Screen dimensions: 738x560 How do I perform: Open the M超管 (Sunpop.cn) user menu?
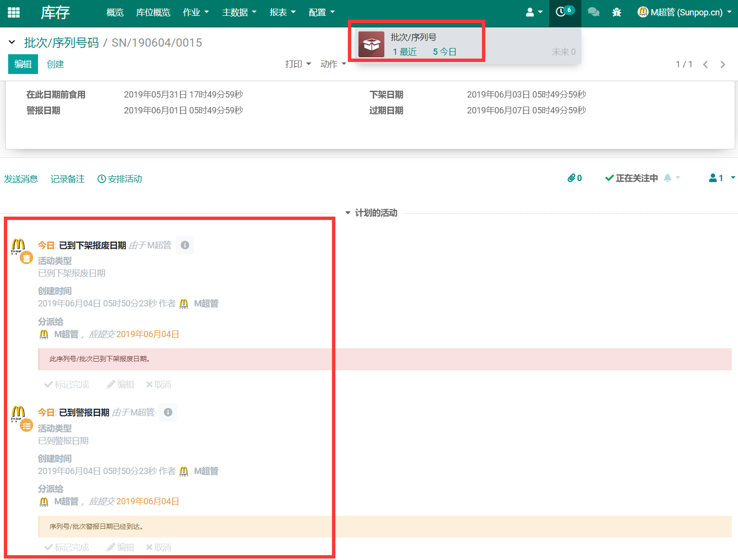click(x=684, y=12)
